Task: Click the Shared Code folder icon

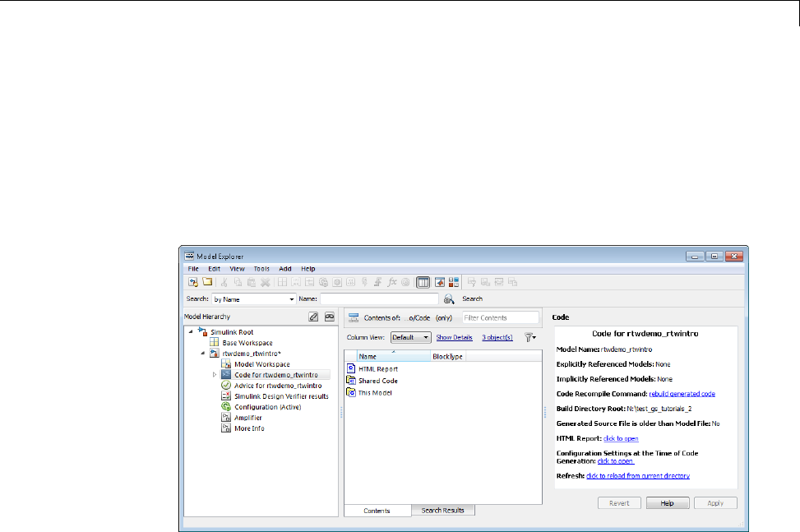Action: (351, 381)
